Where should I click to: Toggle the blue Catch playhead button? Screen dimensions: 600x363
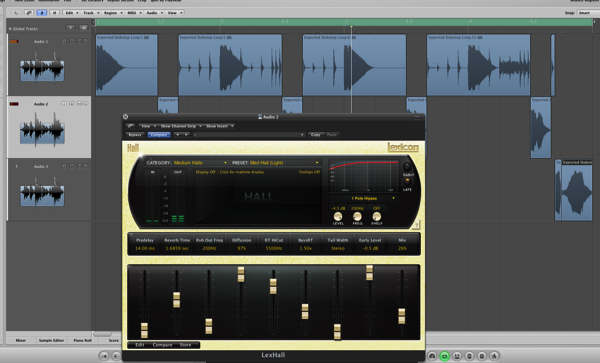tap(41, 13)
